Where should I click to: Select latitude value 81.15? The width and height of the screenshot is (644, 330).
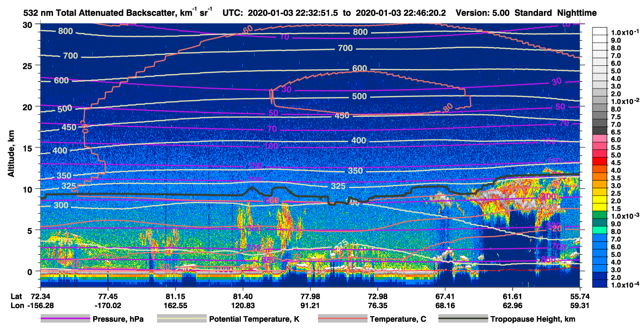pos(175,296)
